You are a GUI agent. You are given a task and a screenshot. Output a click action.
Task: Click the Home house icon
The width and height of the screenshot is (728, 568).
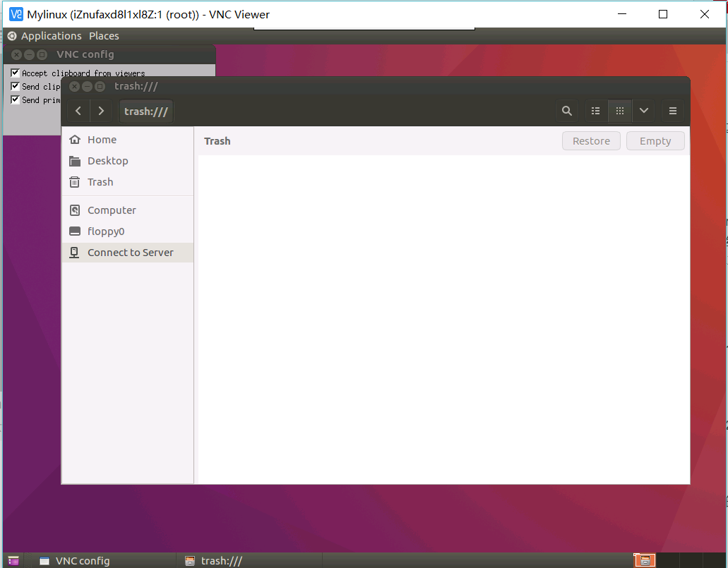pos(75,140)
